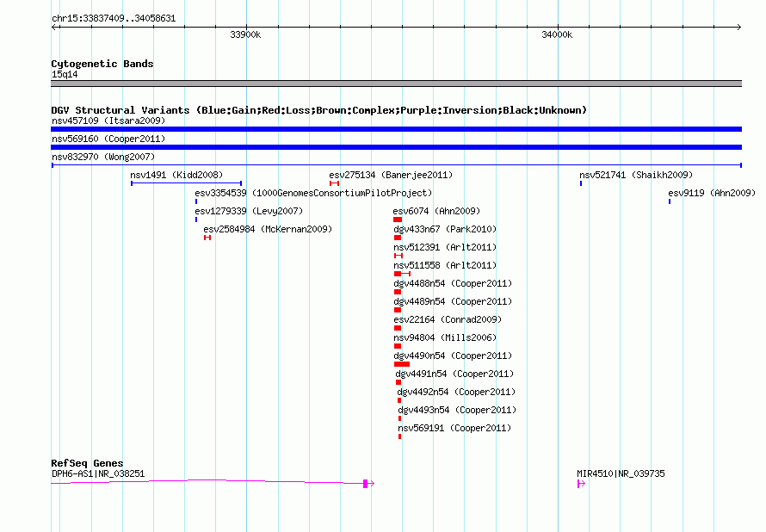Open dgv4491n54 (Cooper2011) label

[454, 374]
